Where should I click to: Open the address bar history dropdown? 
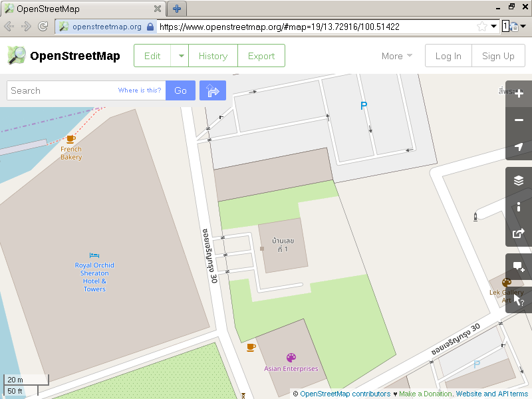[494, 27]
